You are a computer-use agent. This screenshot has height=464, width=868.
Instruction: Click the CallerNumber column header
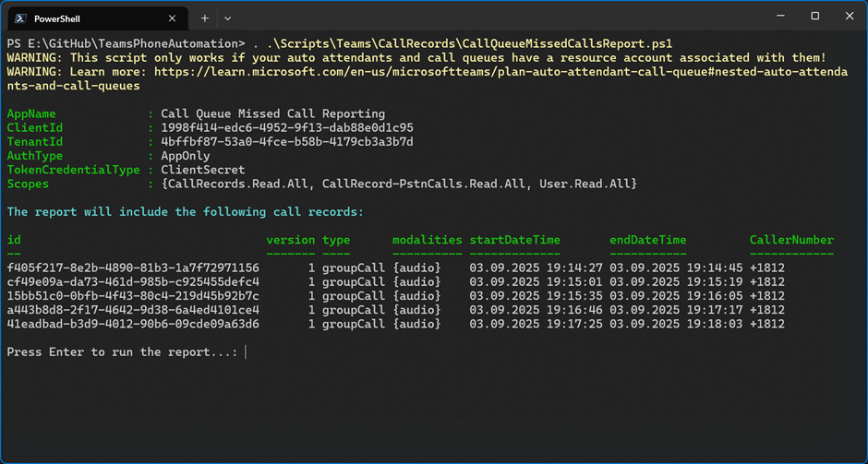point(791,240)
